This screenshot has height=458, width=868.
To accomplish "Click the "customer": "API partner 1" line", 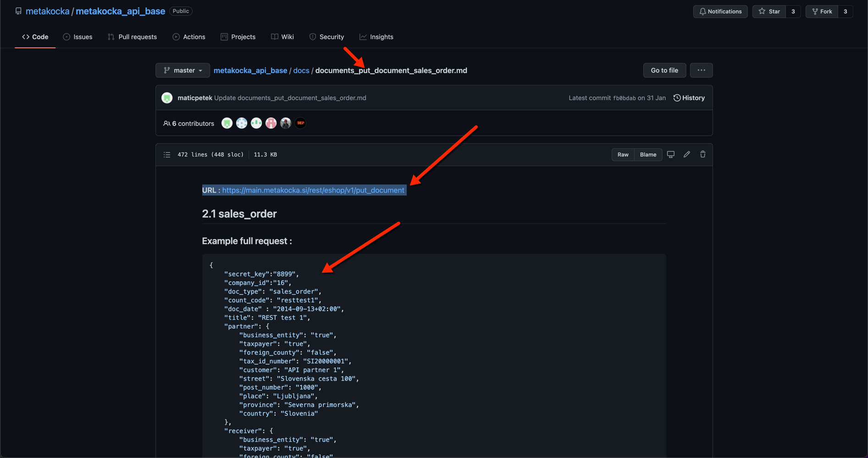I will coord(292,370).
